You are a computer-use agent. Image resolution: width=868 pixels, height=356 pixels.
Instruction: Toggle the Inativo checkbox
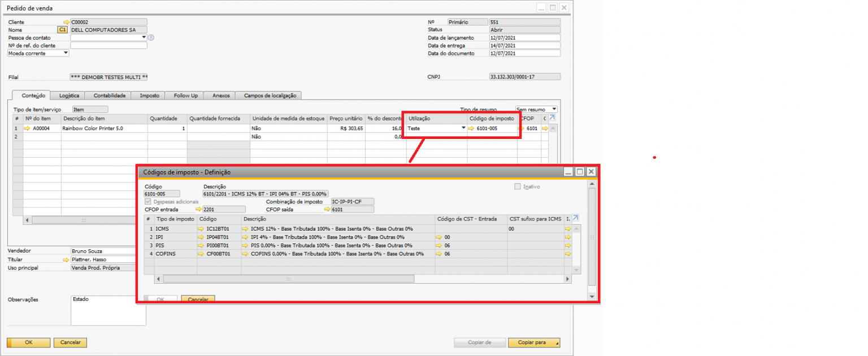coord(518,186)
